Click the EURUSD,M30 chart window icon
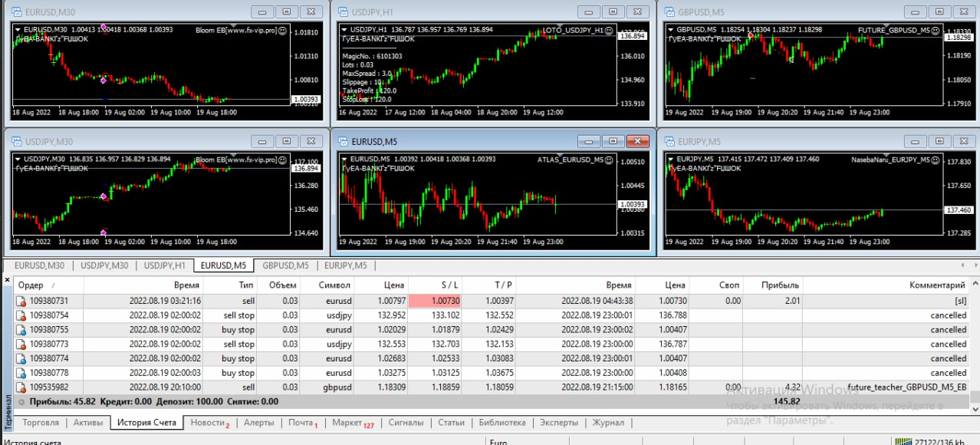This screenshot has height=445, width=980. click(15, 12)
